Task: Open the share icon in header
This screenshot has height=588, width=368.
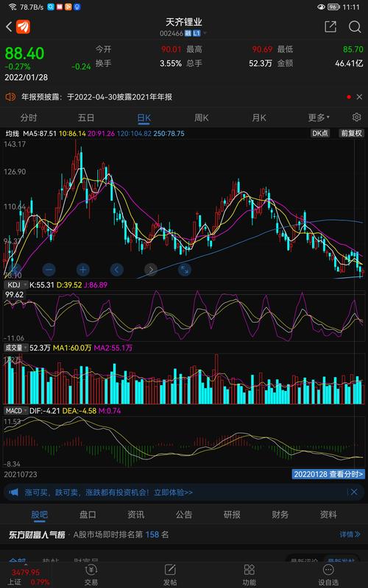Action: pos(330,26)
